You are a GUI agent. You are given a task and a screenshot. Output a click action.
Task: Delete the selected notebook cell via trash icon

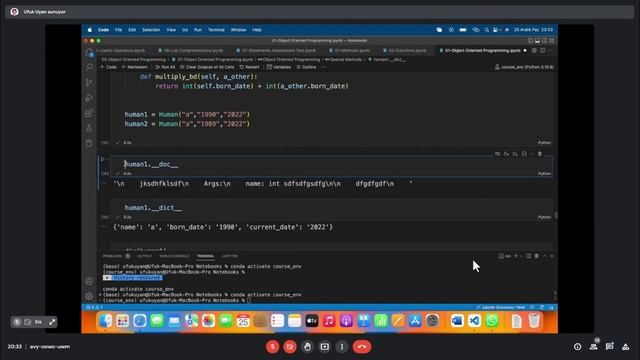click(540, 154)
